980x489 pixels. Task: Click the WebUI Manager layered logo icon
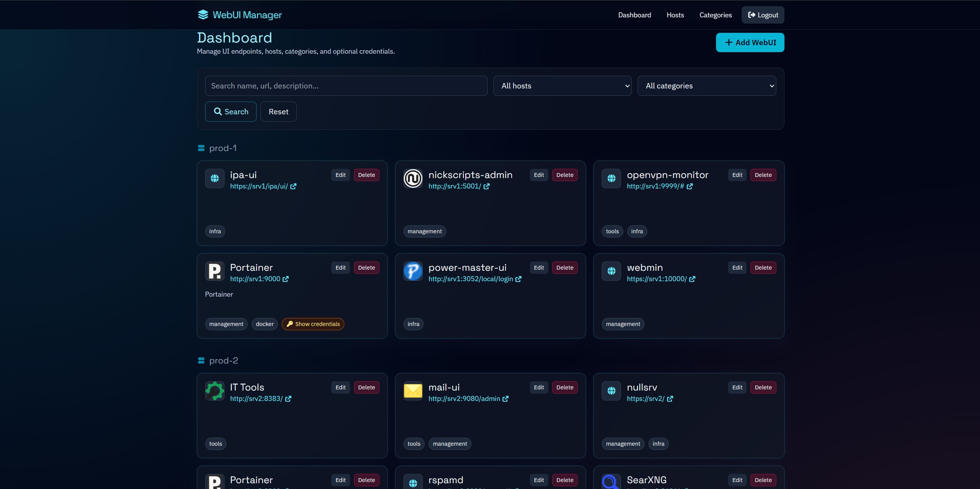[203, 15]
